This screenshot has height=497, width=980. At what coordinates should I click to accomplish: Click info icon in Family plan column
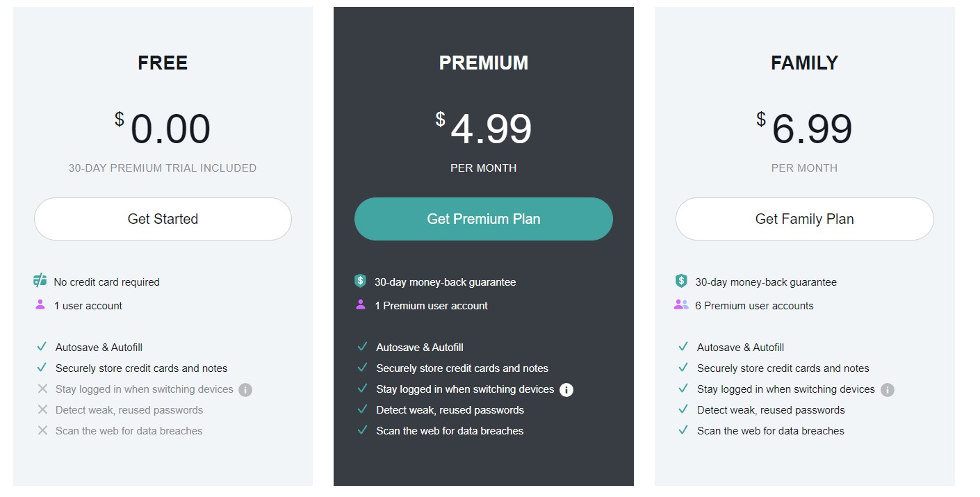[x=888, y=390]
